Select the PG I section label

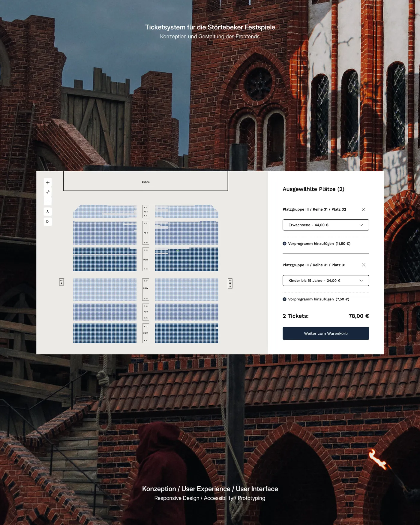[x=145, y=211]
